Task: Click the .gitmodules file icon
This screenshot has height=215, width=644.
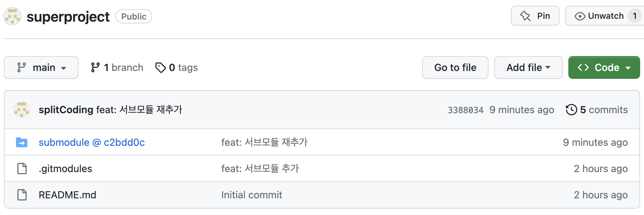Action: pos(22,169)
